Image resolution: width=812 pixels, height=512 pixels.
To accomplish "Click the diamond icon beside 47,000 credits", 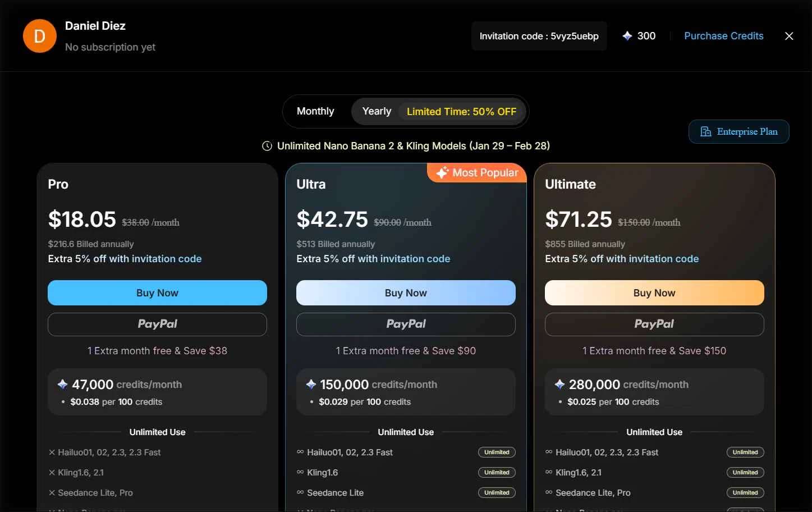I will (62, 385).
